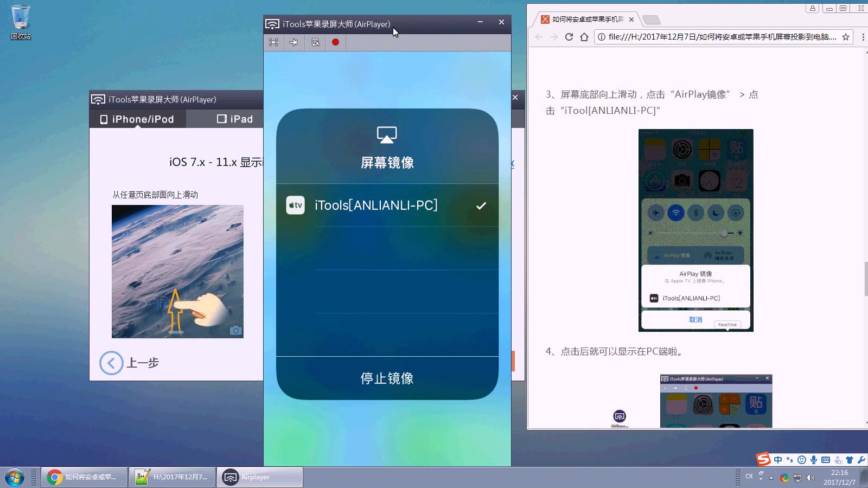The height and width of the screenshot is (488, 868).
Task: Click the iOS 7.x - 11.x heading text
Action: (216, 162)
